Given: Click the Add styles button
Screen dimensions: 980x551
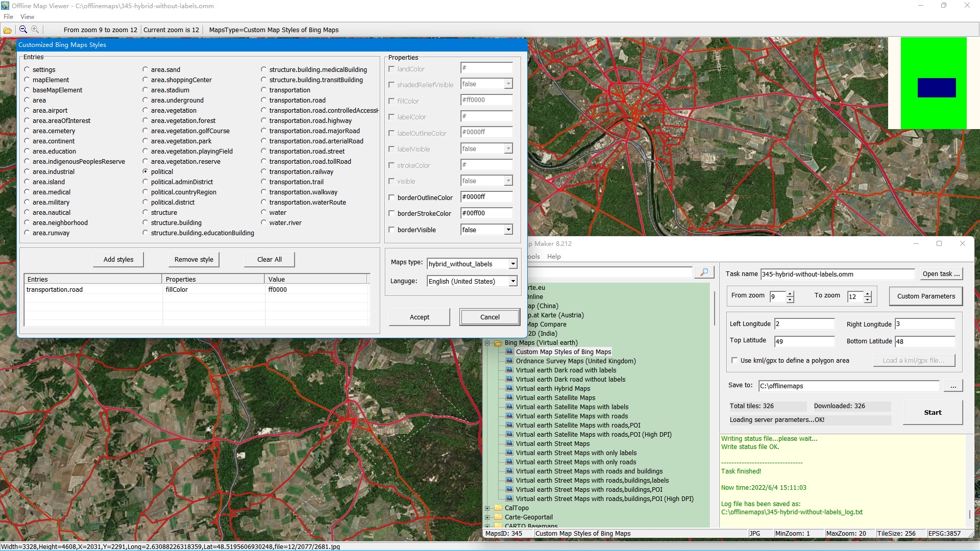Looking at the screenshot, I should click(118, 259).
